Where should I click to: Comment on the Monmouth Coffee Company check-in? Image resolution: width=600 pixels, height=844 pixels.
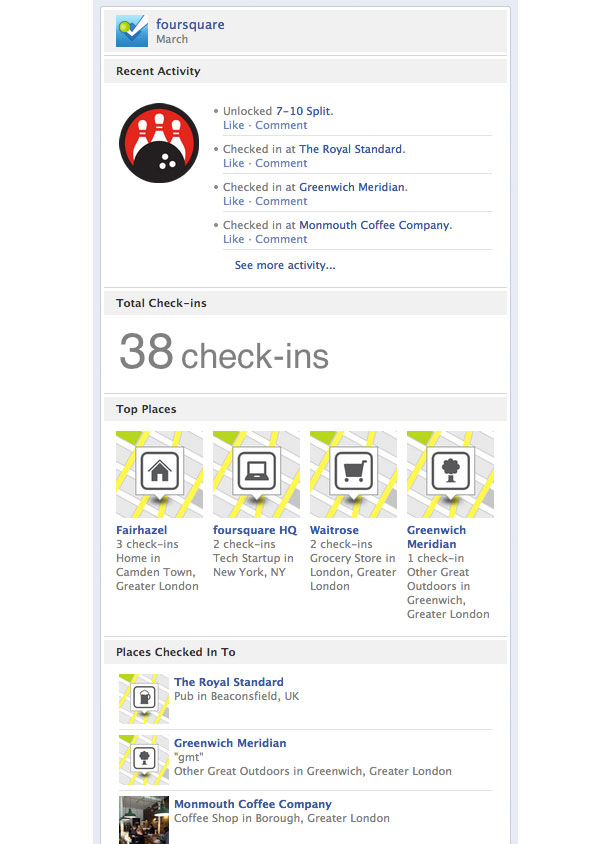[281, 239]
